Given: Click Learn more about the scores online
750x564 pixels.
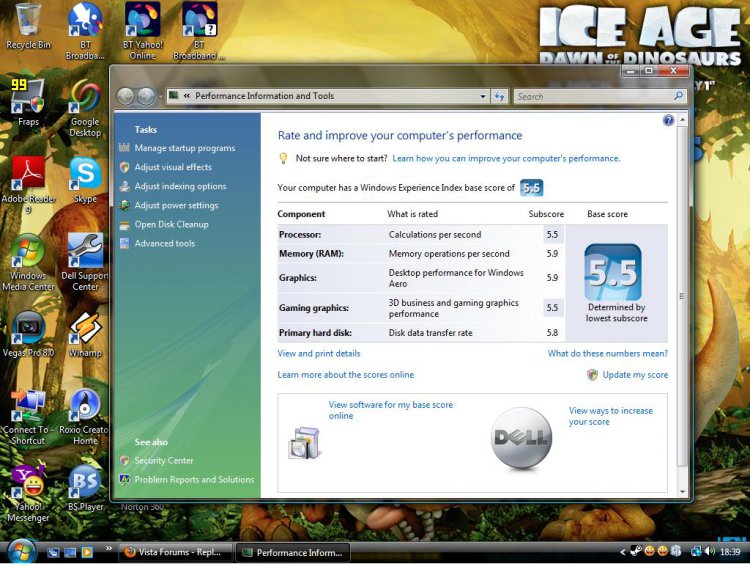Looking at the screenshot, I should [345, 375].
